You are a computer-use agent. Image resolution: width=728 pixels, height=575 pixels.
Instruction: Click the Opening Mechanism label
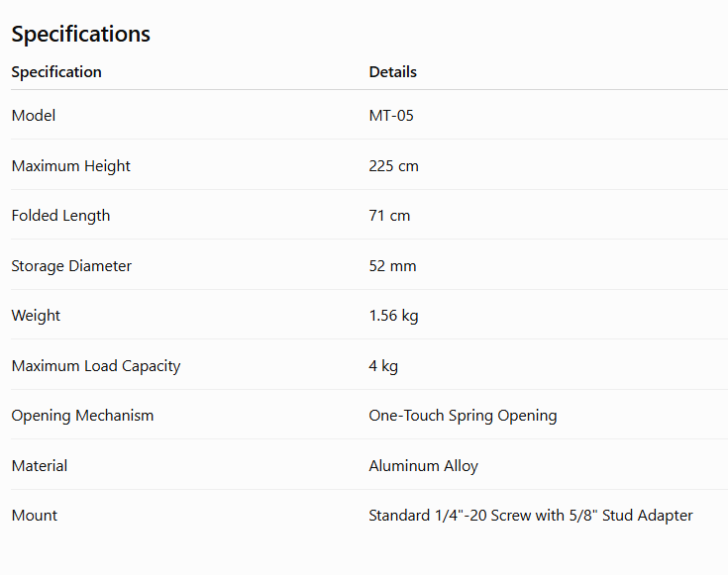(82, 416)
